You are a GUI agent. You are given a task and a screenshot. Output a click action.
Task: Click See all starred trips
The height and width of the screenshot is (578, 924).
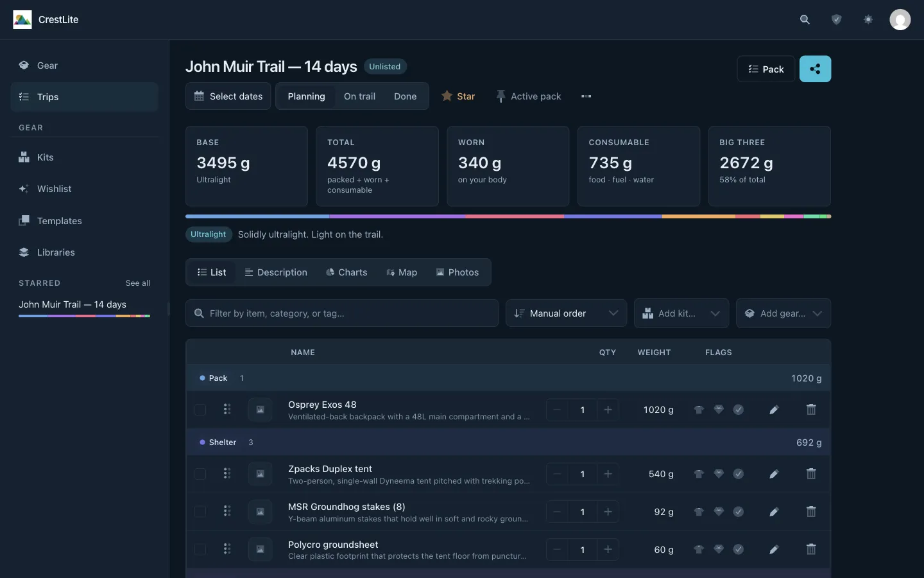[138, 283]
